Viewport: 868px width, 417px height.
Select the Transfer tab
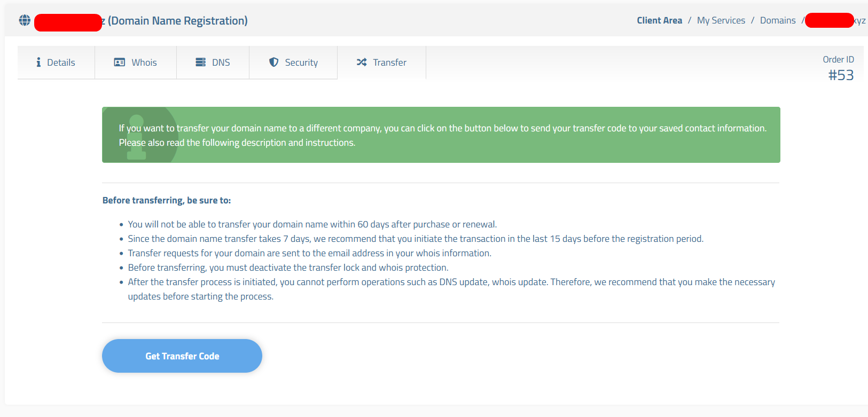point(382,62)
